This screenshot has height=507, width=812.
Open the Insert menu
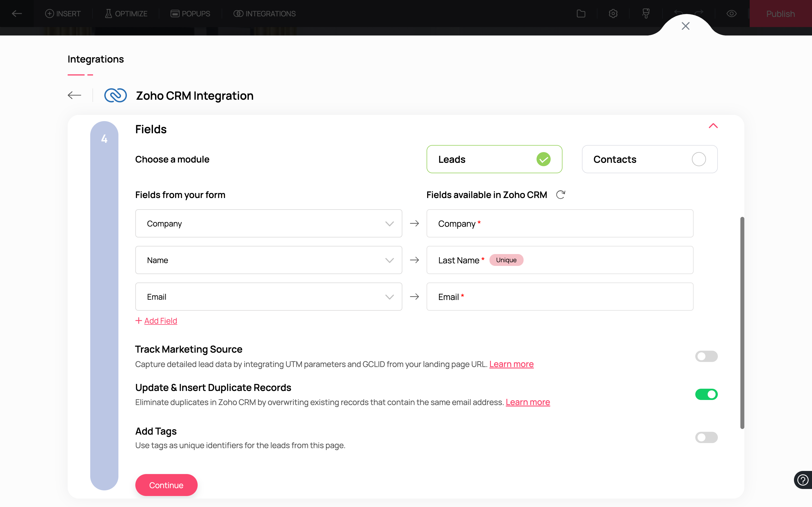pos(63,14)
